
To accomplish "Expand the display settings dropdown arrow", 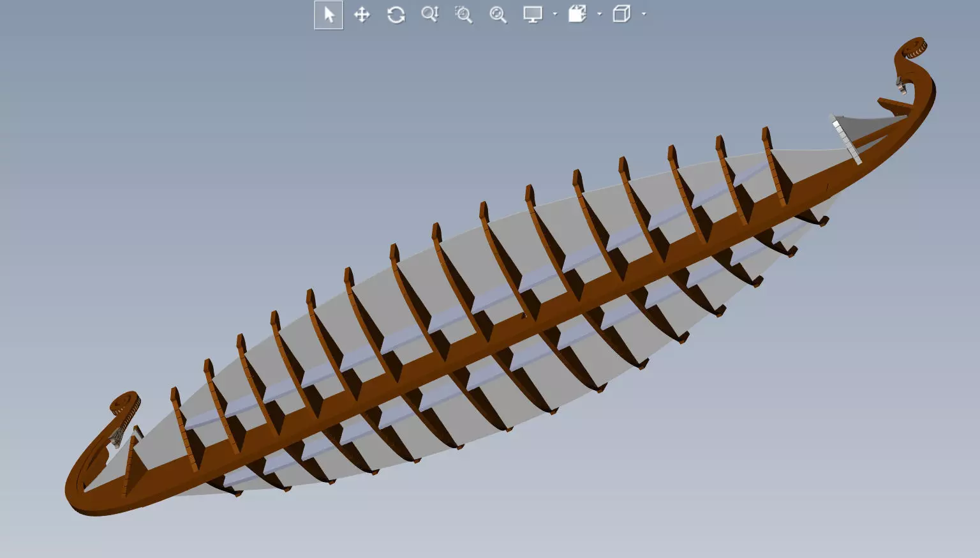I will click(x=554, y=14).
